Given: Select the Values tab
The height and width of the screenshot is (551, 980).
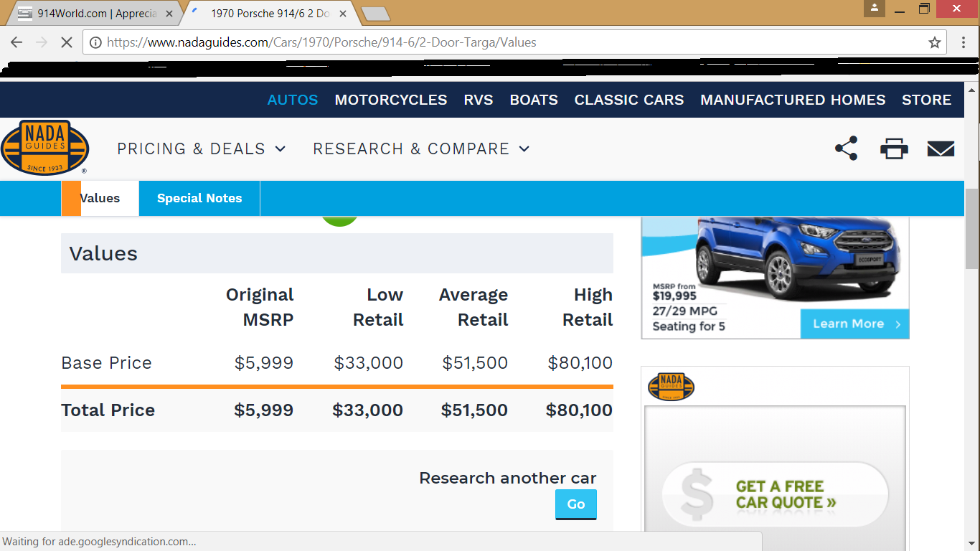Looking at the screenshot, I should tap(100, 198).
